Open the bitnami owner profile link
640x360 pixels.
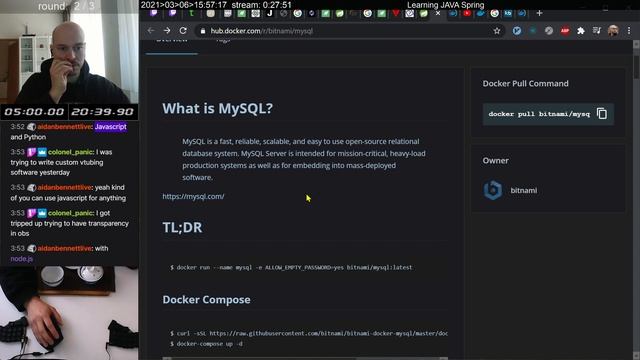[x=524, y=191]
